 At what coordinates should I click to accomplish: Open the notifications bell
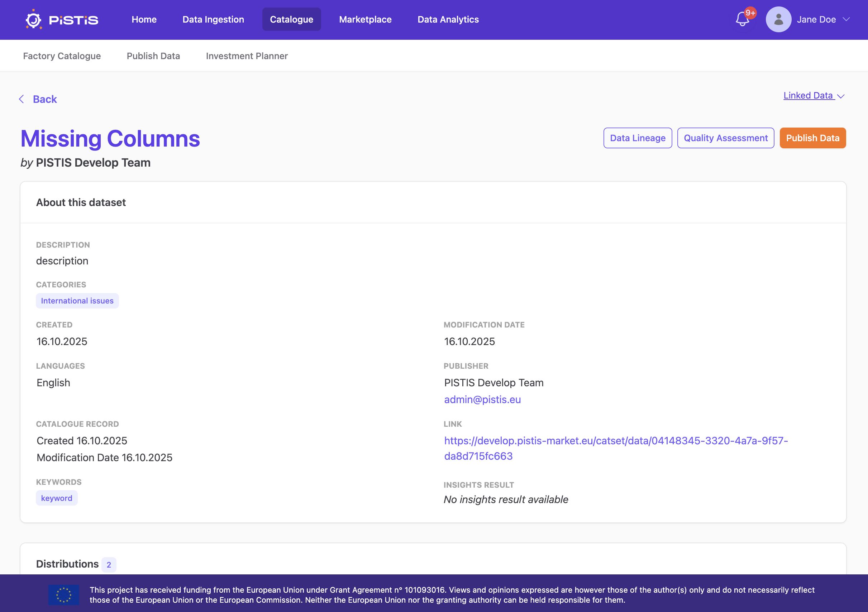742,19
